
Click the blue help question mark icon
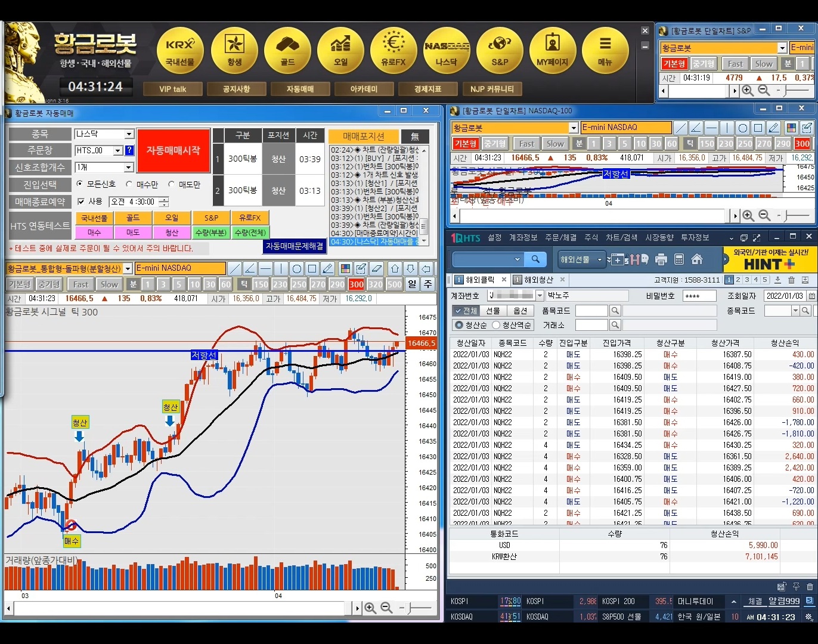[x=129, y=150]
